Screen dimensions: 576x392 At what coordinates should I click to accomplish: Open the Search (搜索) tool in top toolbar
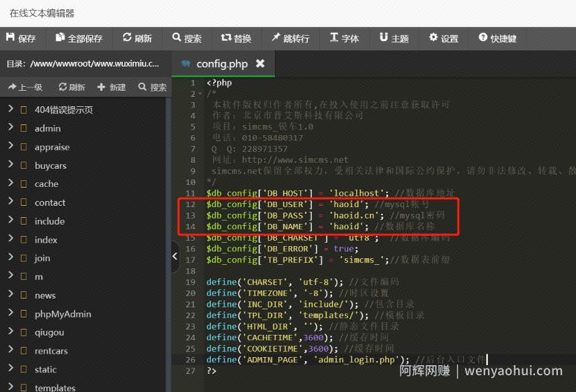point(187,38)
